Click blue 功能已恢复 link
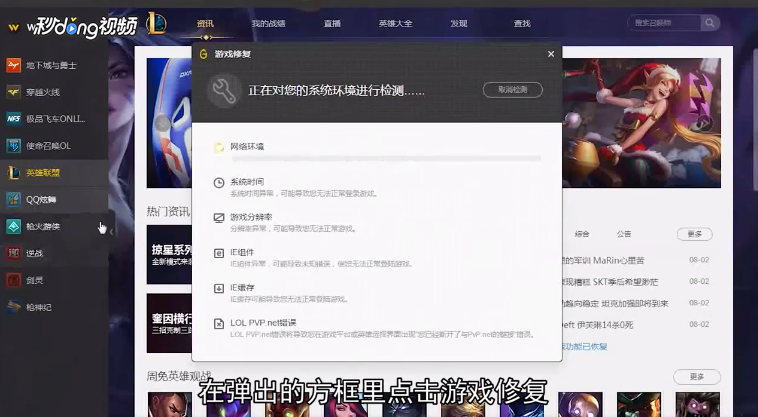This screenshot has height=417, width=758. pos(584,346)
